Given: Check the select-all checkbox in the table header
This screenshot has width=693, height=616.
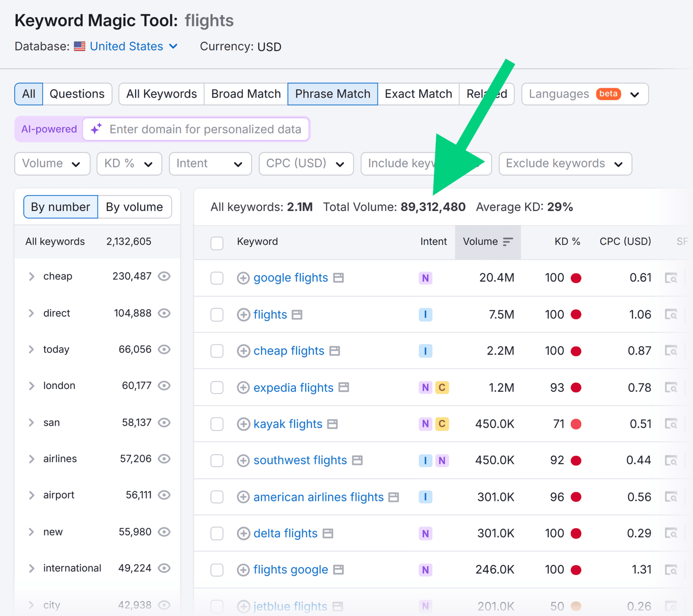Looking at the screenshot, I should [217, 243].
